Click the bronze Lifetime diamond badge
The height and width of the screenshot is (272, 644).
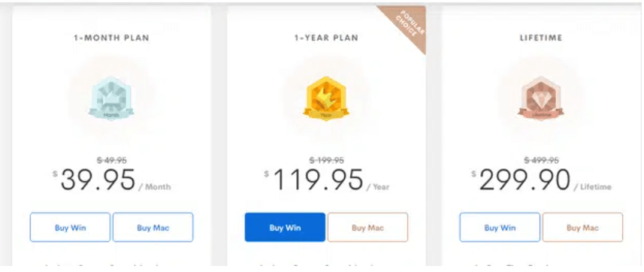click(541, 98)
